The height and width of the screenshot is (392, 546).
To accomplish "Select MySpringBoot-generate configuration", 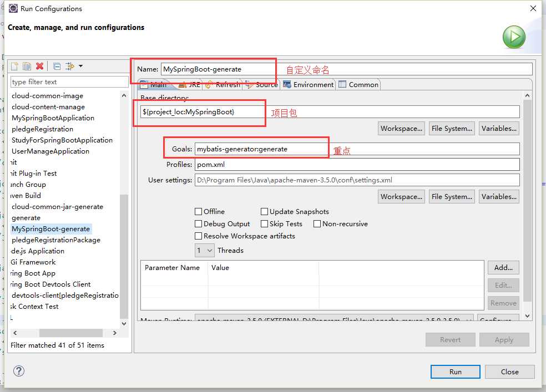I will point(51,229).
